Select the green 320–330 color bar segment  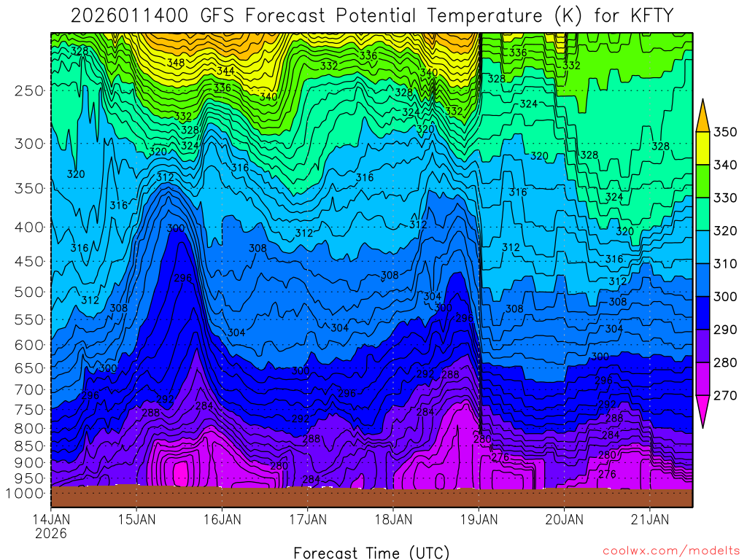click(x=703, y=214)
